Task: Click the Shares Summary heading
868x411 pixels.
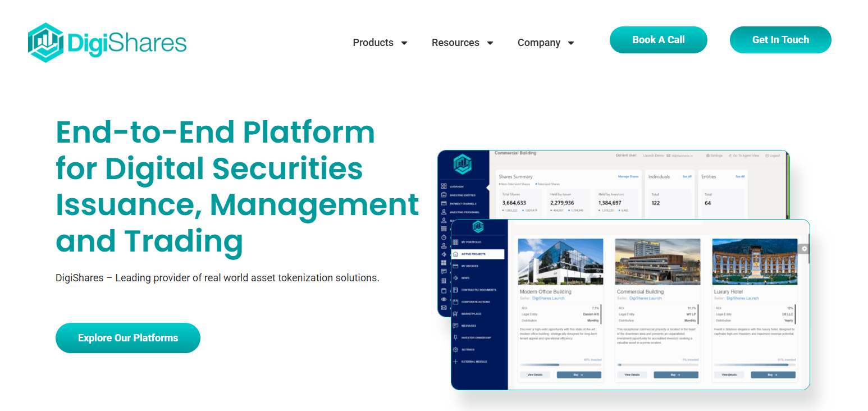Action: click(515, 177)
